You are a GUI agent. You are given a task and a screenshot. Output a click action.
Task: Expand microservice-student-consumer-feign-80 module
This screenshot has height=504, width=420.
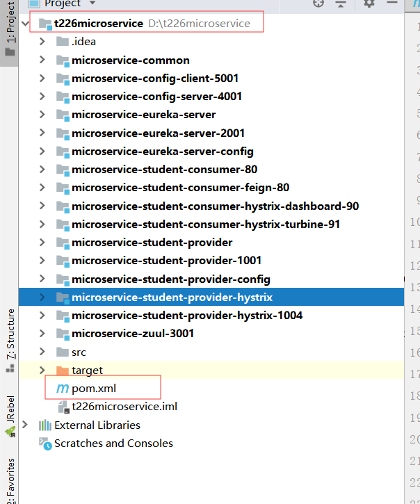coord(42,188)
